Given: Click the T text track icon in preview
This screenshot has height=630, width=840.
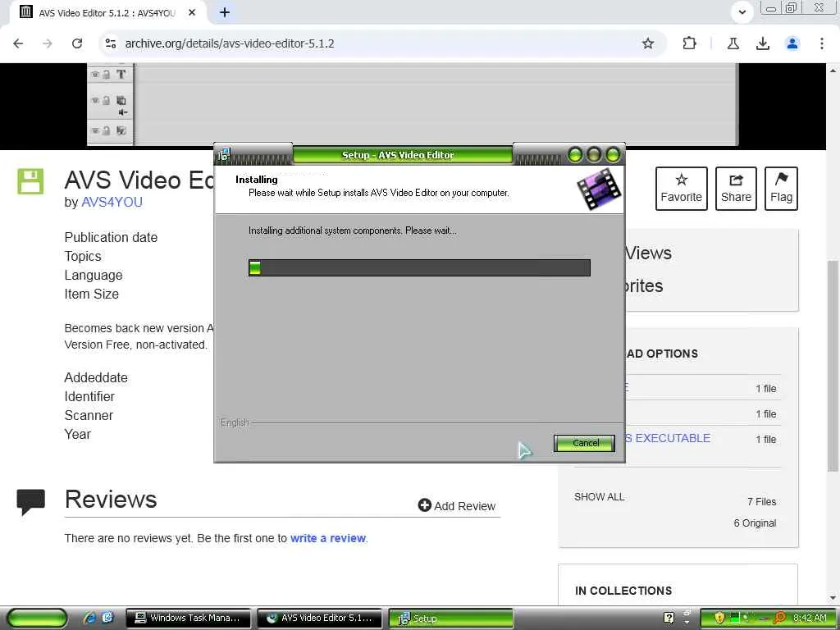Looking at the screenshot, I should 121,75.
